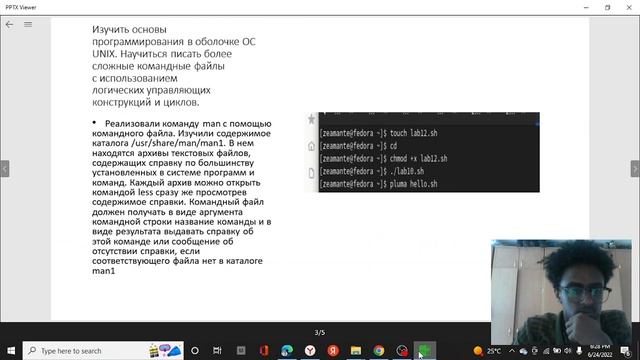This screenshot has height=360, width=640.
Task: Click the bullet paragraph starting 'Реализовали команду man'
Action: coord(182,197)
